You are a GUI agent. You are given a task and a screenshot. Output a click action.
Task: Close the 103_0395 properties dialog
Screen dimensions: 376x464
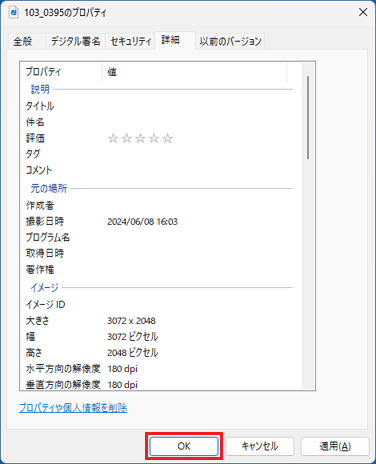(363, 12)
